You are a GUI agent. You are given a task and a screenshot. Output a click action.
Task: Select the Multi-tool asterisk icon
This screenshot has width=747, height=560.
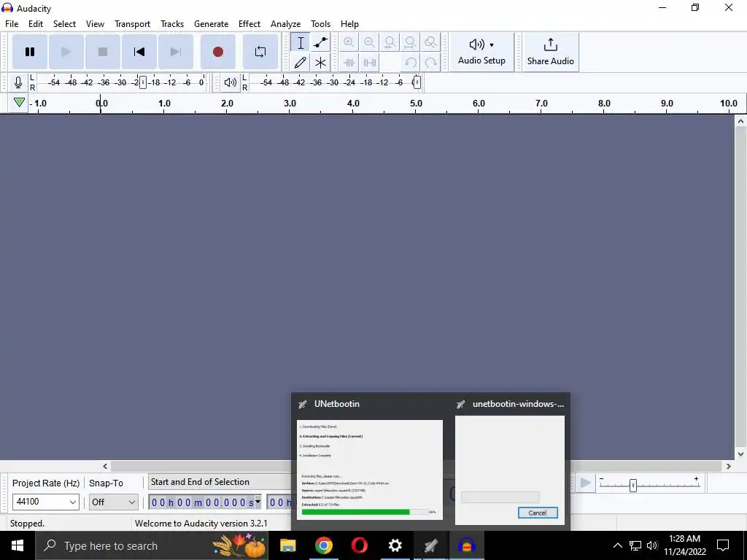(321, 63)
